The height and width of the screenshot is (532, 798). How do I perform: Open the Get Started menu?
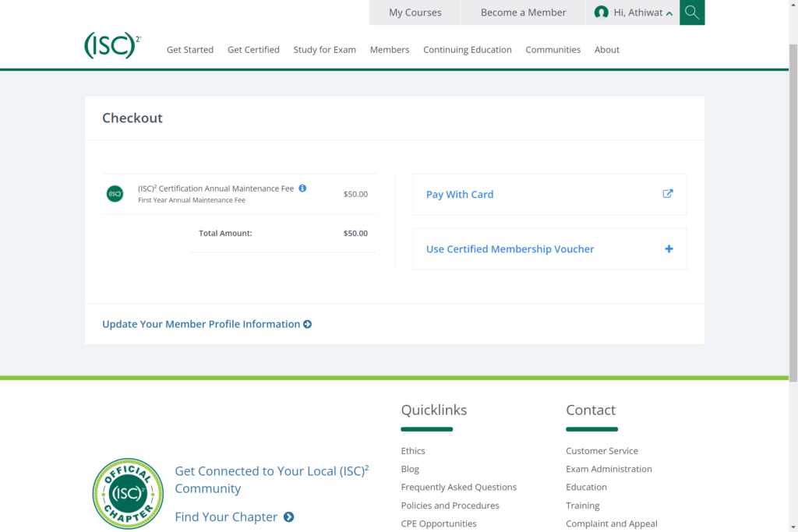coord(190,49)
